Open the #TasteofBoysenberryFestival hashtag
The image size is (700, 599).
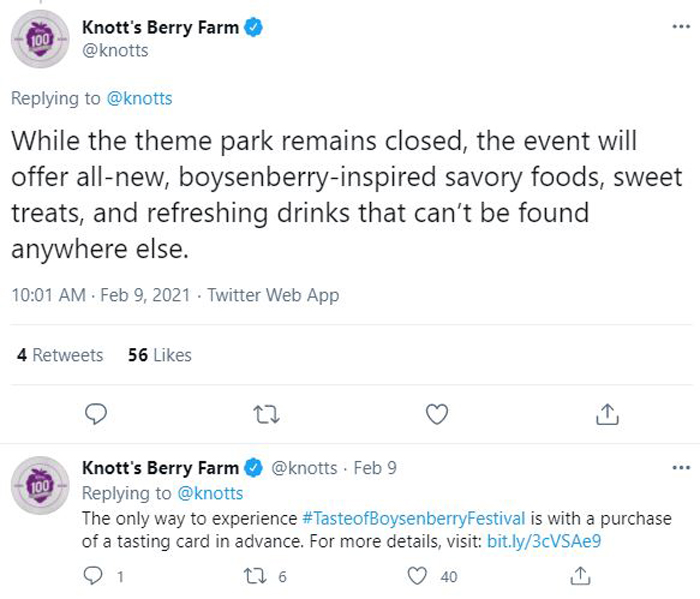(x=413, y=519)
